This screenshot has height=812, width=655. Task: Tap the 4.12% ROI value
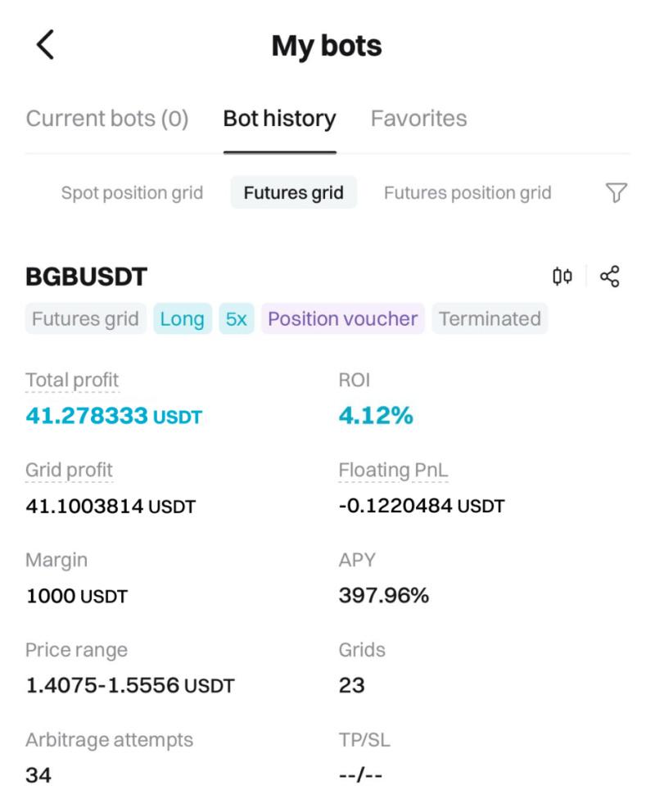coord(376,417)
